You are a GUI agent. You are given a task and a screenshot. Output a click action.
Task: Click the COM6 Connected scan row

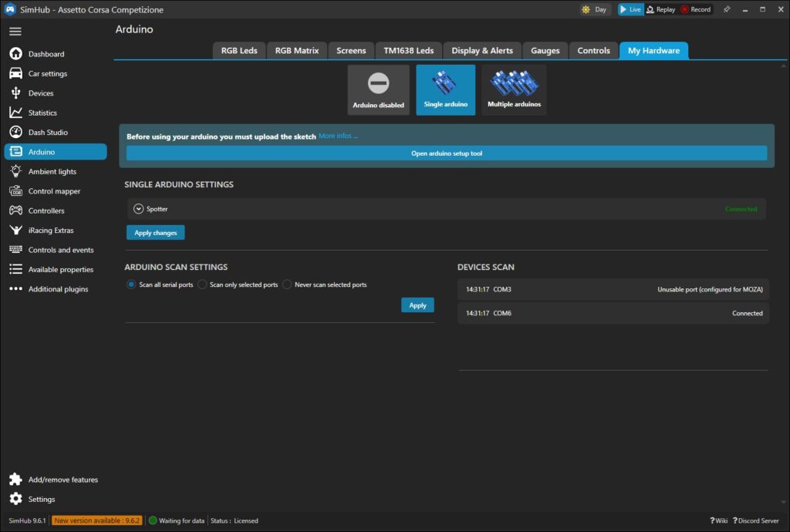(x=613, y=313)
